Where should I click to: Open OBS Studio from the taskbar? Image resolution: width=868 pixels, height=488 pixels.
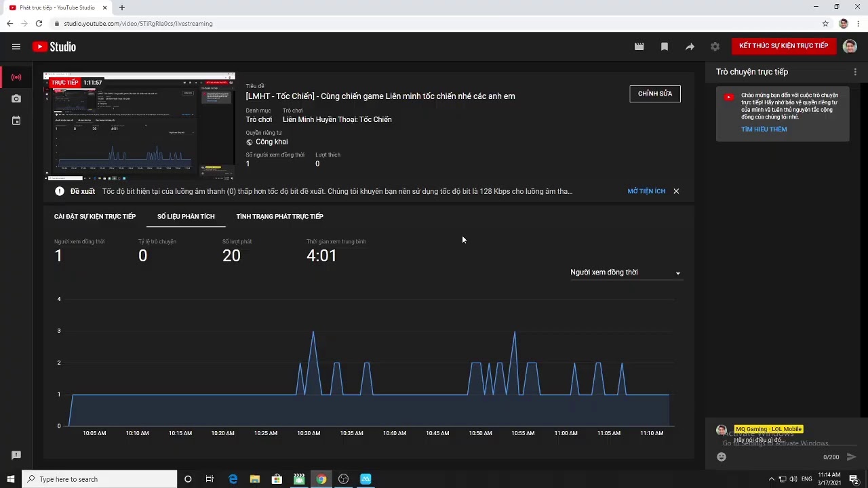(x=343, y=479)
